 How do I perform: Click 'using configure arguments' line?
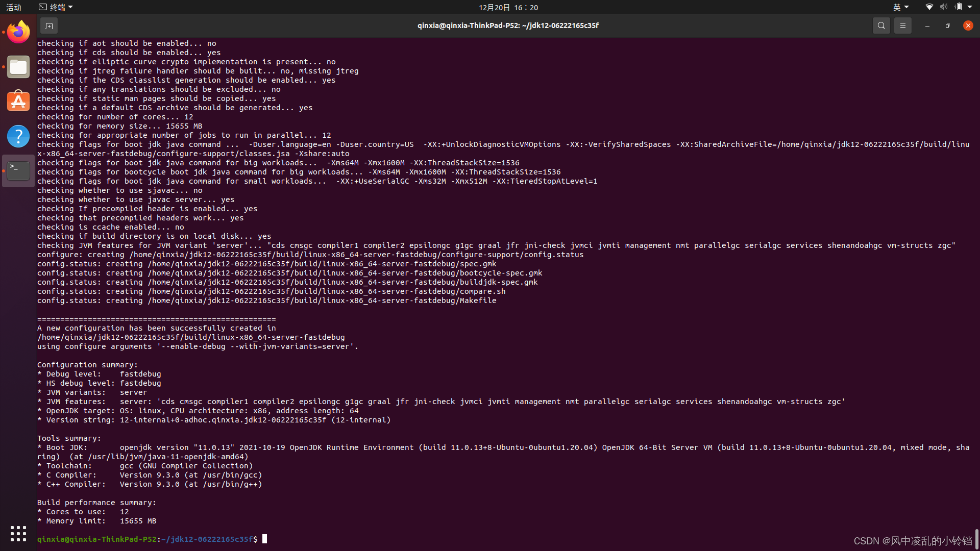point(198,346)
